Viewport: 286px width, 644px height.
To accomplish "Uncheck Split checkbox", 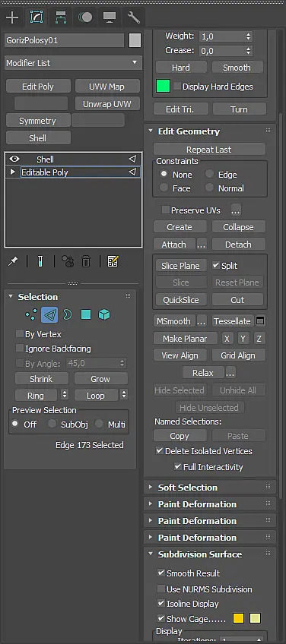I will point(215,265).
